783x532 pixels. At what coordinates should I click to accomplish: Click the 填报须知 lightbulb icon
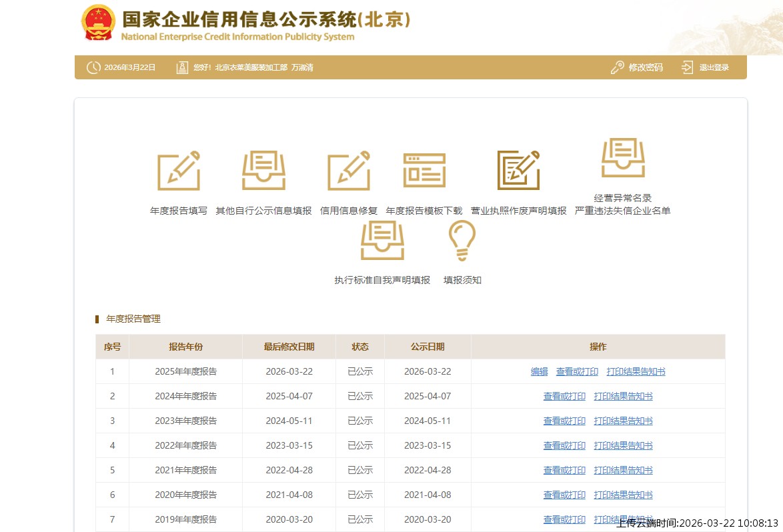(462, 241)
